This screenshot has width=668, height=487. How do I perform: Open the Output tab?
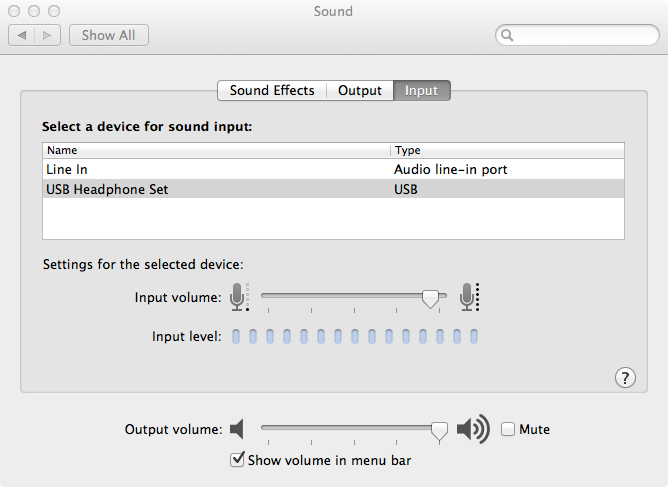point(360,90)
